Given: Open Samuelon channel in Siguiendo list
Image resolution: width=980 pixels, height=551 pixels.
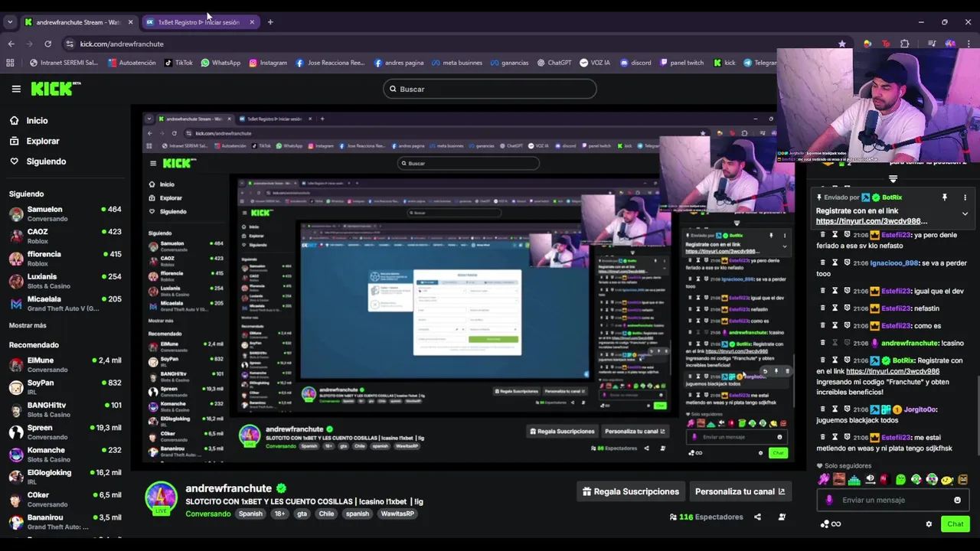Looking at the screenshot, I should point(65,214).
